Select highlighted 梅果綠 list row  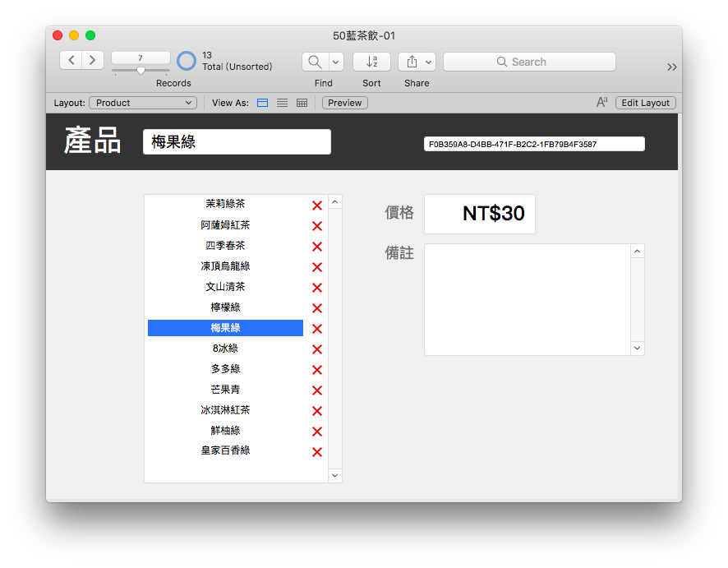225,328
